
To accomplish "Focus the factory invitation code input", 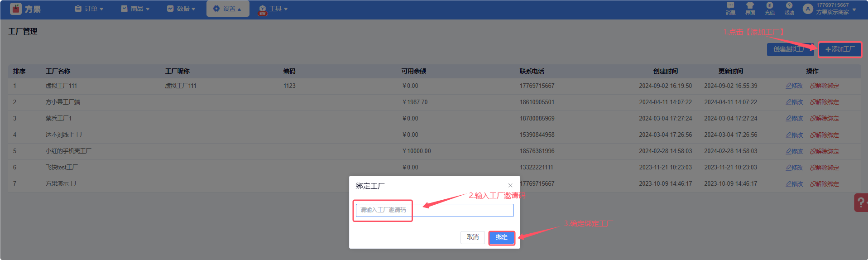I will click(x=435, y=210).
